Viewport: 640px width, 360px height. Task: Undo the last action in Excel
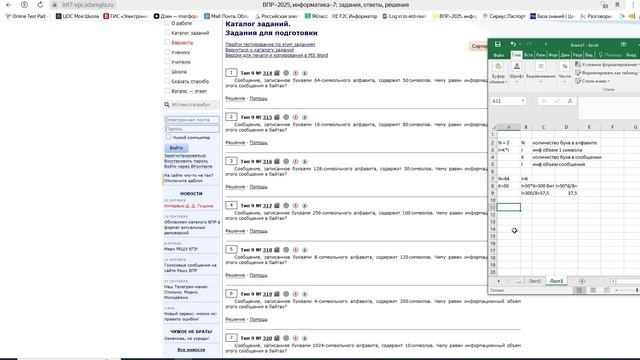click(513, 44)
